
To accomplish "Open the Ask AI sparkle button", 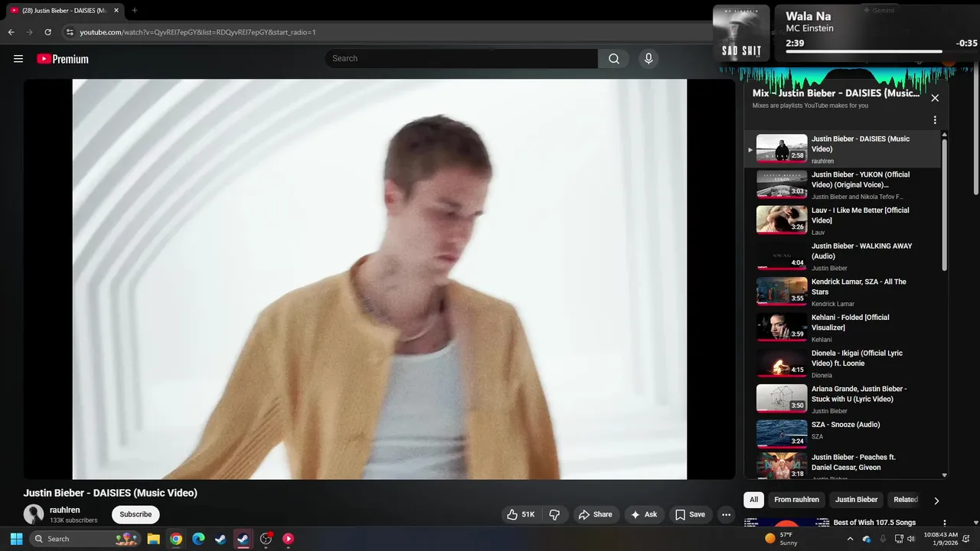I will coord(644,515).
